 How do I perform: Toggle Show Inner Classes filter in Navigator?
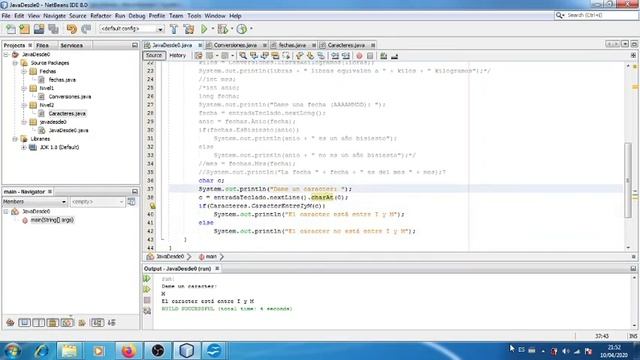(x=67, y=323)
